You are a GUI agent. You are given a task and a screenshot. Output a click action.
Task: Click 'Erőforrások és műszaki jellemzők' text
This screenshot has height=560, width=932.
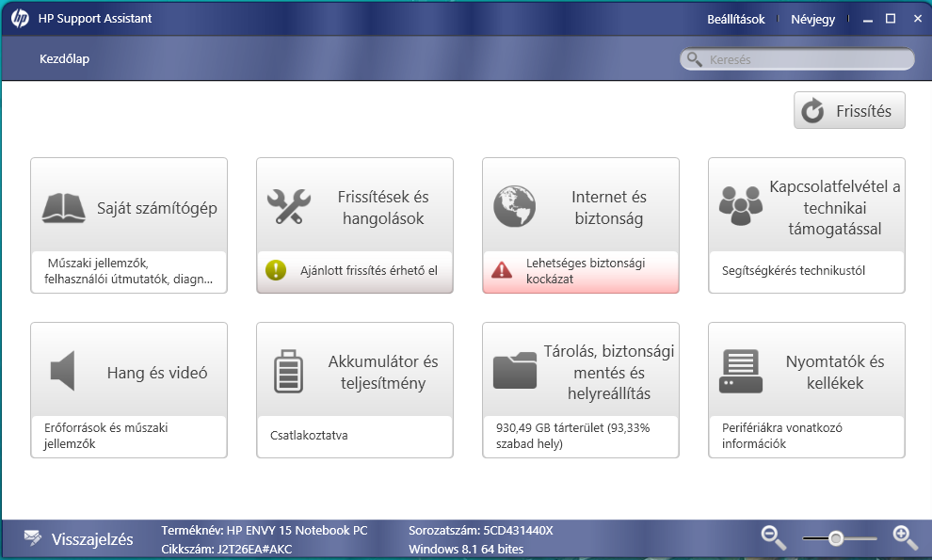(x=105, y=436)
